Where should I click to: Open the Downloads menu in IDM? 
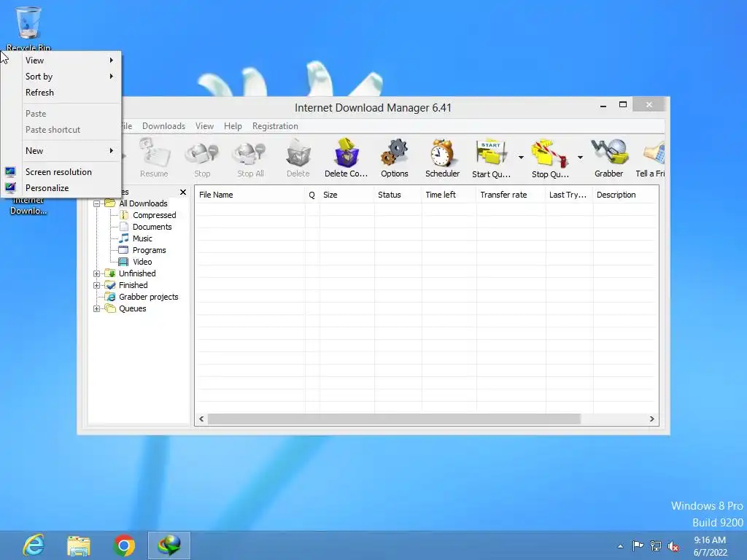163,125
